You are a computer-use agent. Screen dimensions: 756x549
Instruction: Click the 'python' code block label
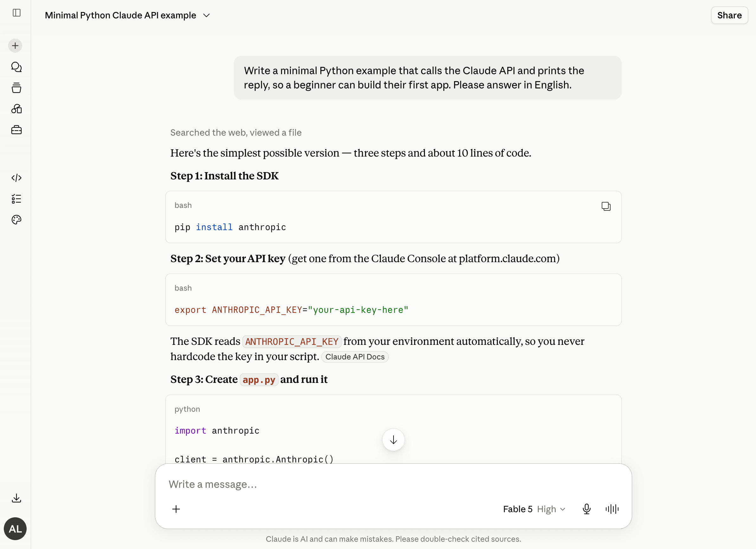pyautogui.click(x=187, y=409)
